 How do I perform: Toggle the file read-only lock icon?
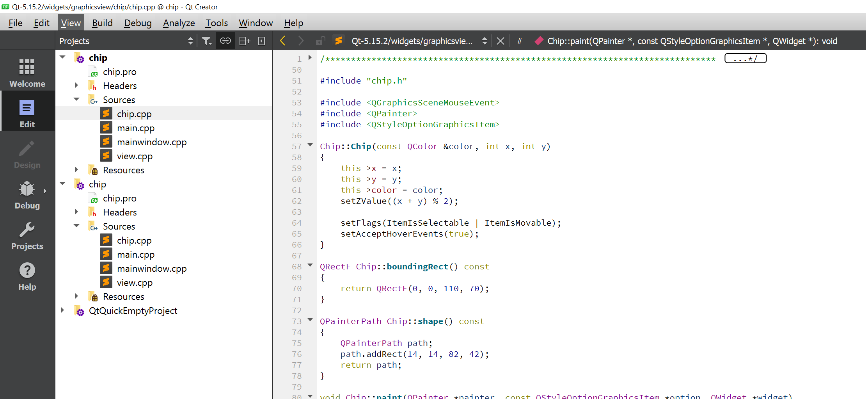[320, 41]
